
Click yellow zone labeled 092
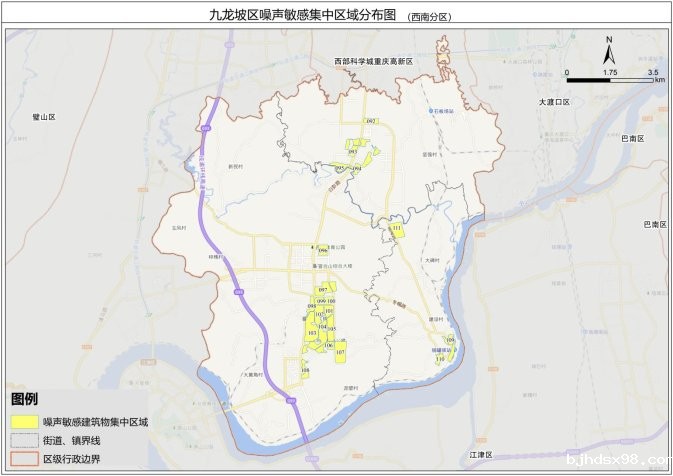370,121
